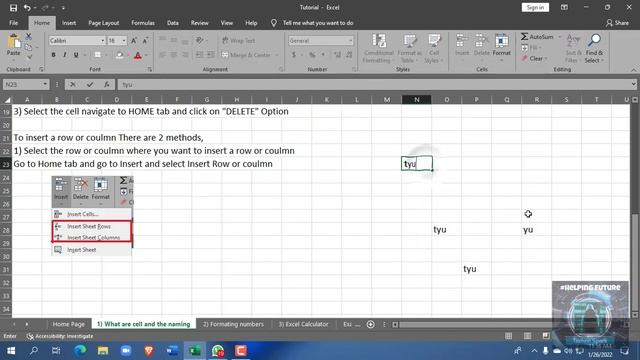Click the red font color button
This screenshot has width=640, height=360.
click(138, 55)
